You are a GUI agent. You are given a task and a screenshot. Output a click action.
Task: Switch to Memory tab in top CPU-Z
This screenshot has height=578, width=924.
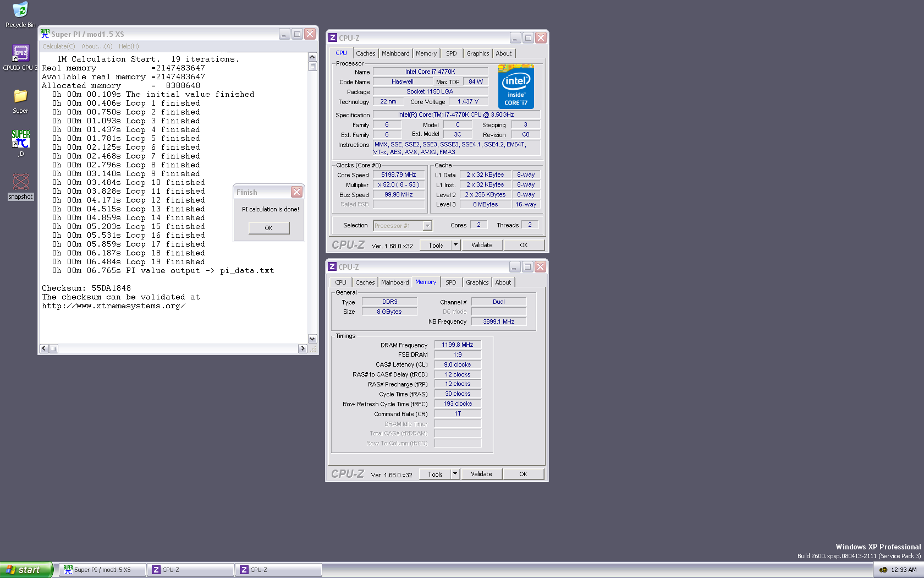(426, 53)
